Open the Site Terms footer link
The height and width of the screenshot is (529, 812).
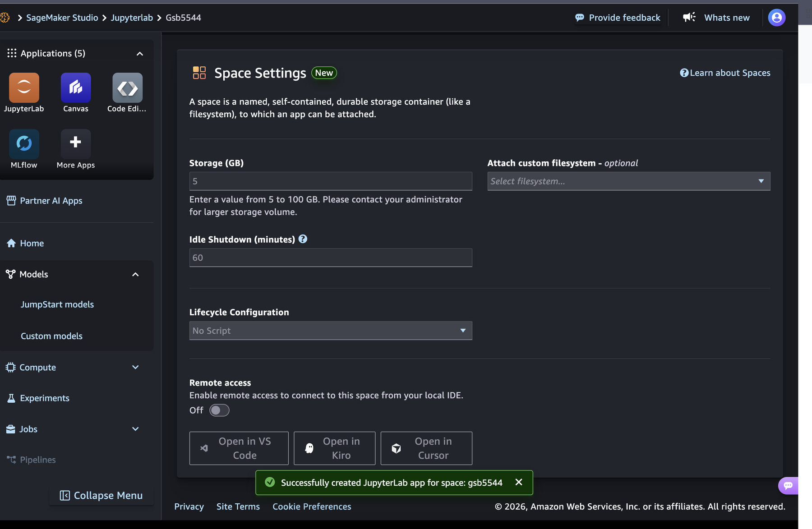pyautogui.click(x=238, y=506)
